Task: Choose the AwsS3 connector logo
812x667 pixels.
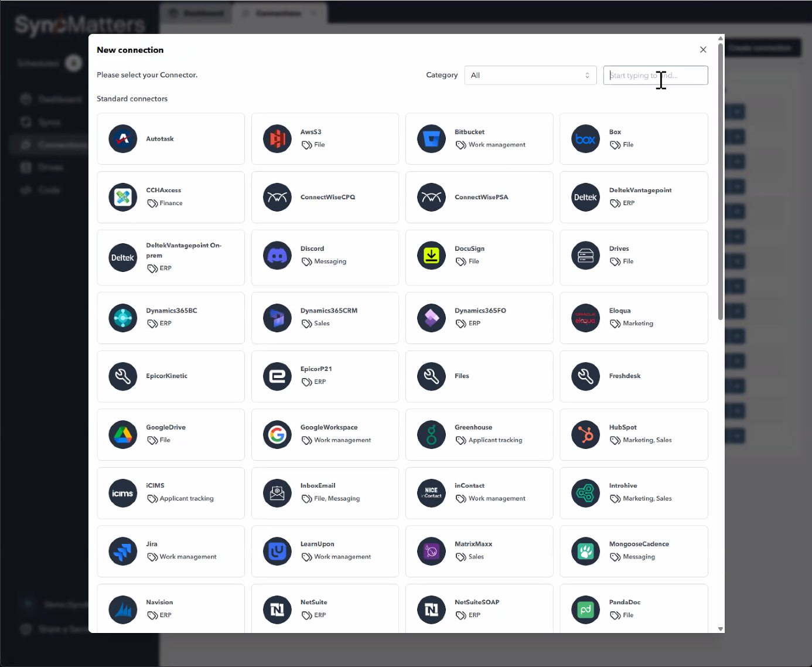Action: point(277,139)
